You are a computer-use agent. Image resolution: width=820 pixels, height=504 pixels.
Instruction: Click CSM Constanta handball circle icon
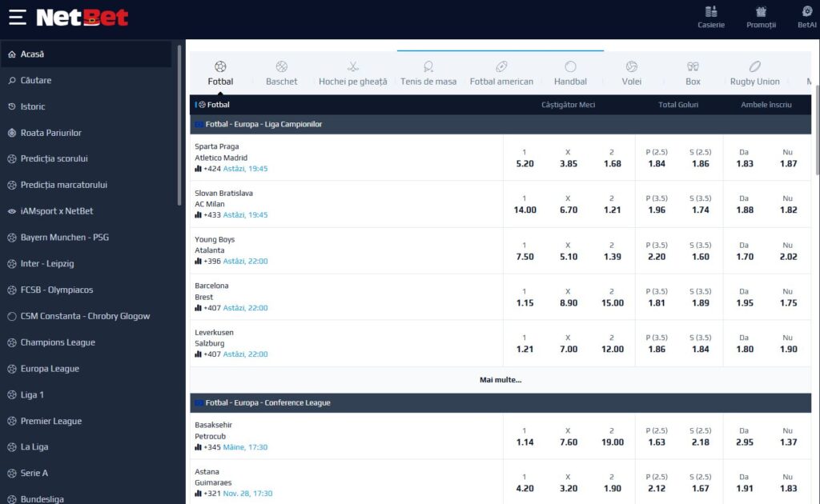12,316
